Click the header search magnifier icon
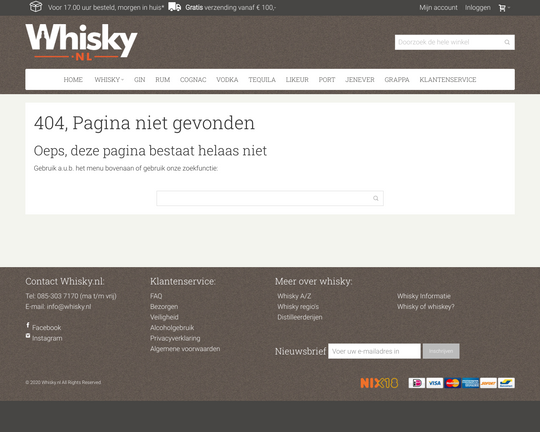The width and height of the screenshot is (540, 432). coord(507,42)
